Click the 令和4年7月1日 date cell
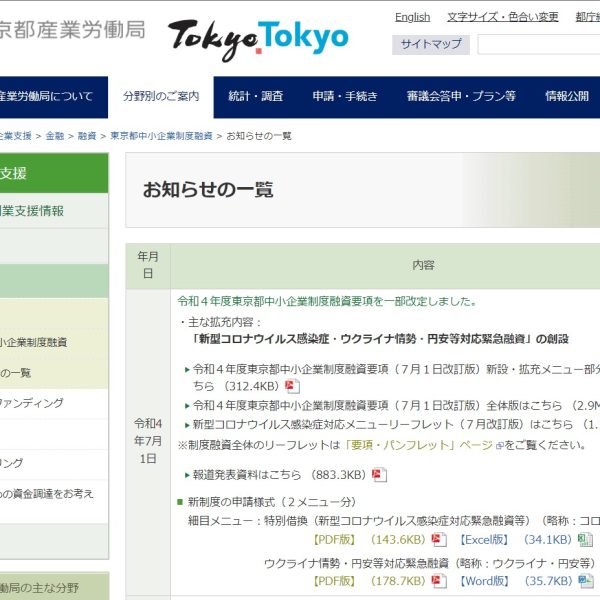The width and height of the screenshot is (600, 600). coord(148,441)
